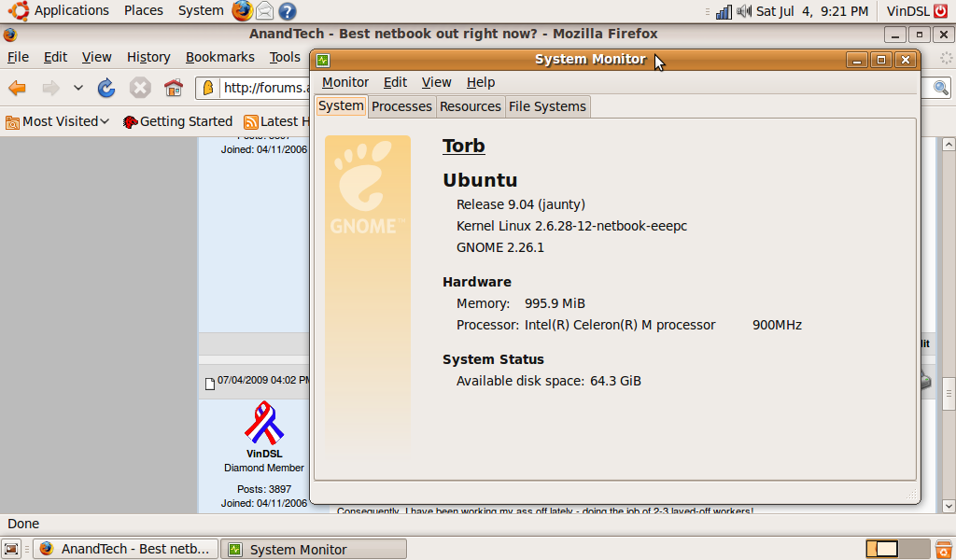956x560 pixels.
Task: Click the search magnifier icon in Firefox
Action: pos(941,89)
